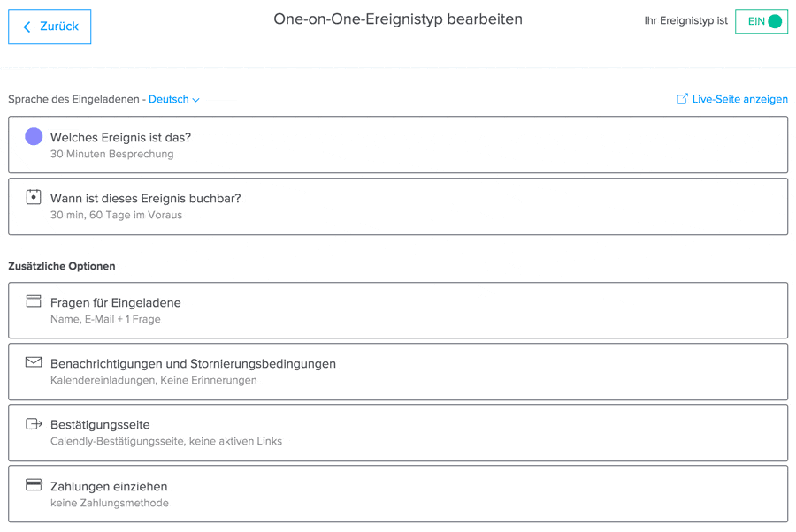Click the calendar icon beside event booking

(x=34, y=197)
